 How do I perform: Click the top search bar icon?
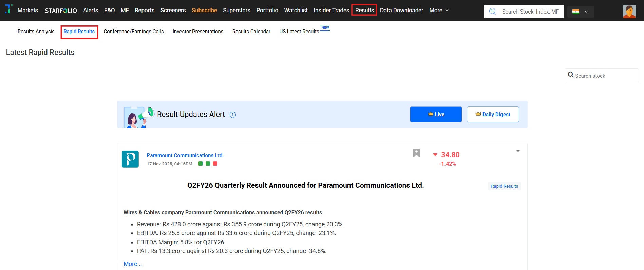pos(493,12)
